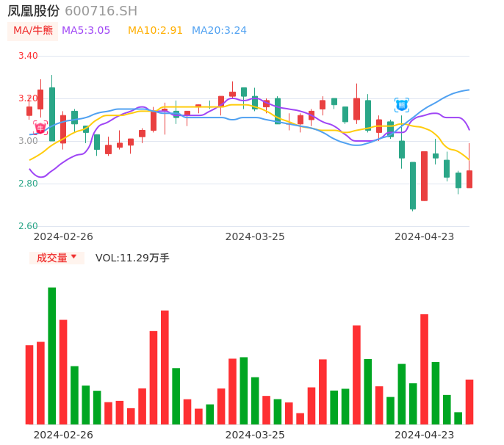Click the stock code 600716.SH

point(101,11)
